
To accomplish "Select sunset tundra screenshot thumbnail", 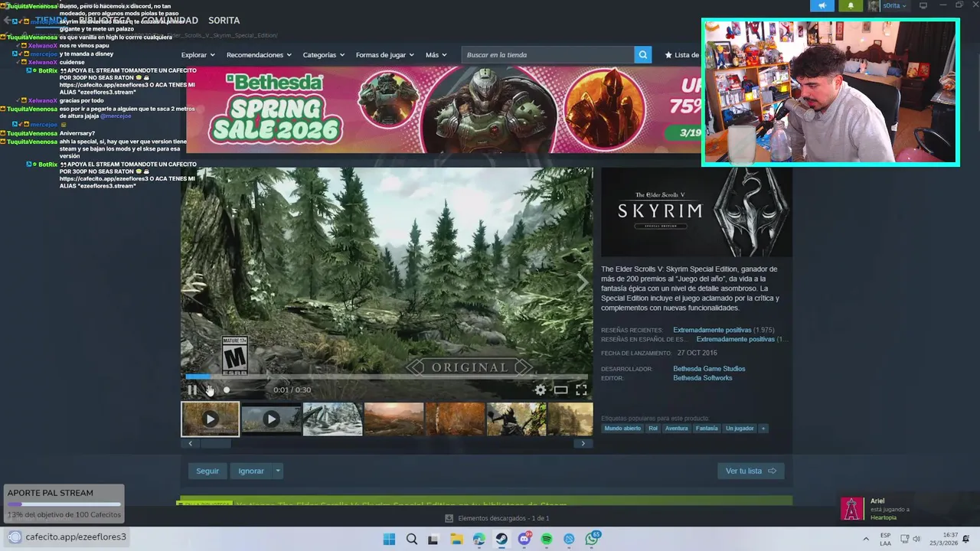I will pos(394,419).
